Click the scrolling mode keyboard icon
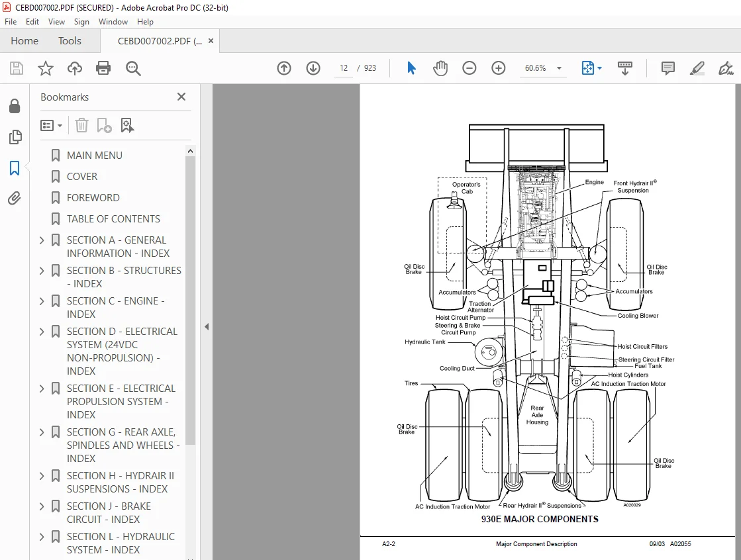741x560 pixels. click(x=624, y=68)
